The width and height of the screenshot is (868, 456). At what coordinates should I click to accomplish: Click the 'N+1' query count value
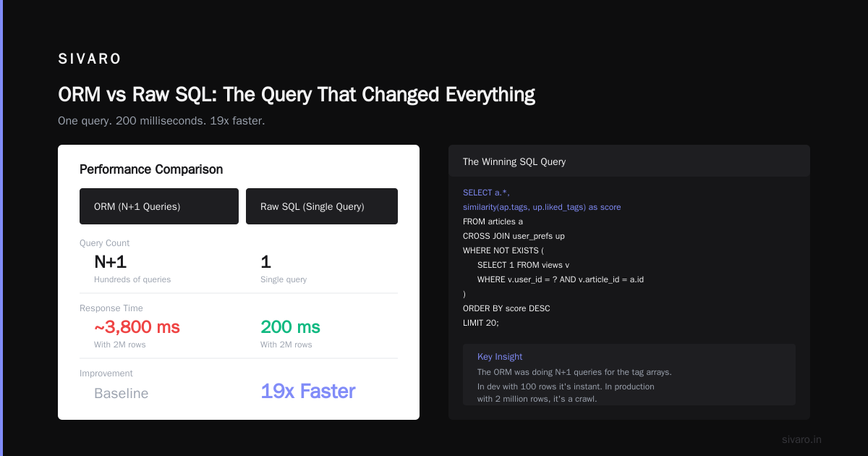(x=110, y=262)
